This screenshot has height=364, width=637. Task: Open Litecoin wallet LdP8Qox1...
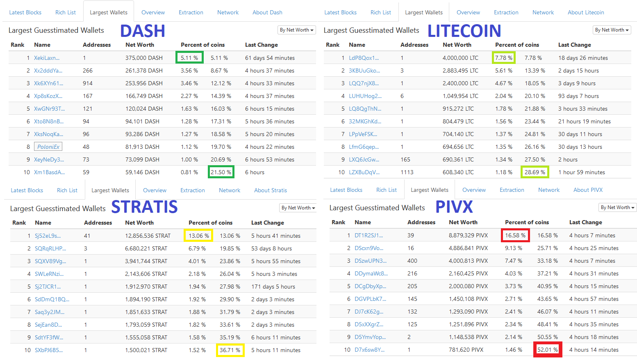click(364, 58)
